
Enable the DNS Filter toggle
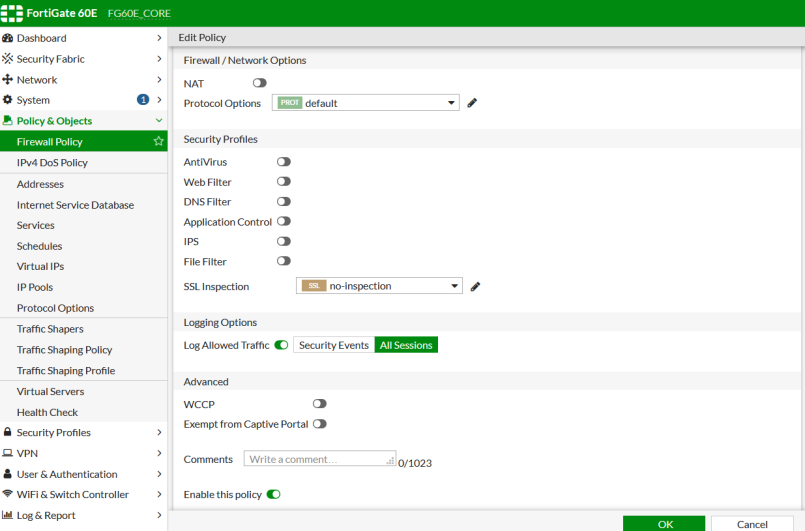click(283, 201)
